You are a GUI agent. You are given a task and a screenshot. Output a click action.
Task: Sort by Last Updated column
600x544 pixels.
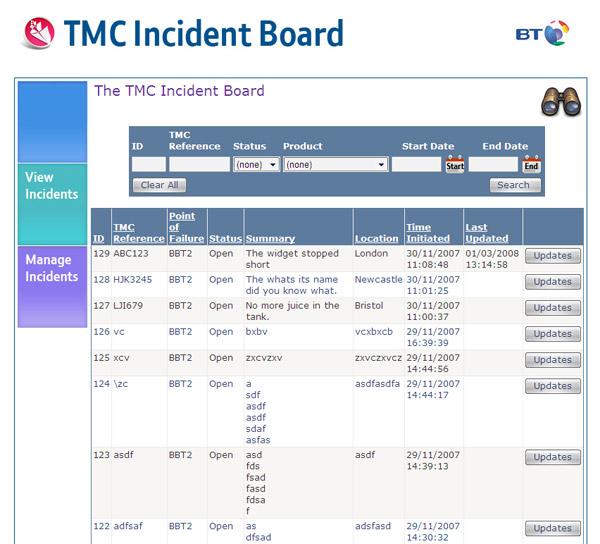tap(487, 233)
